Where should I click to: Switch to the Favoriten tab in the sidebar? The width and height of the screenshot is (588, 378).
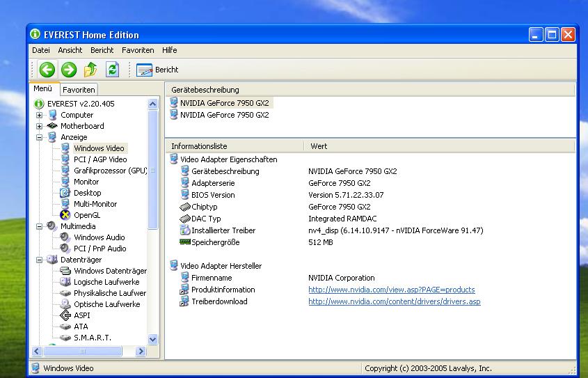(x=79, y=90)
